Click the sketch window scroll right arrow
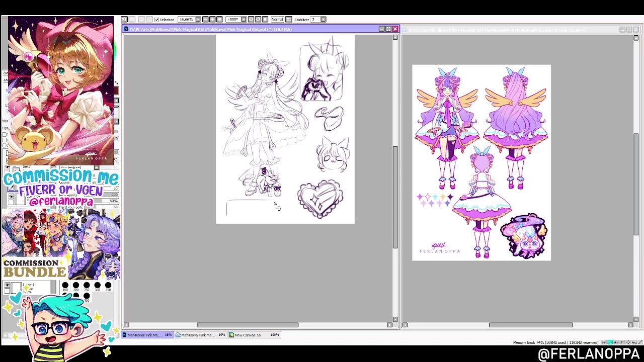Image resolution: width=644 pixels, height=362 pixels. pos(389,325)
